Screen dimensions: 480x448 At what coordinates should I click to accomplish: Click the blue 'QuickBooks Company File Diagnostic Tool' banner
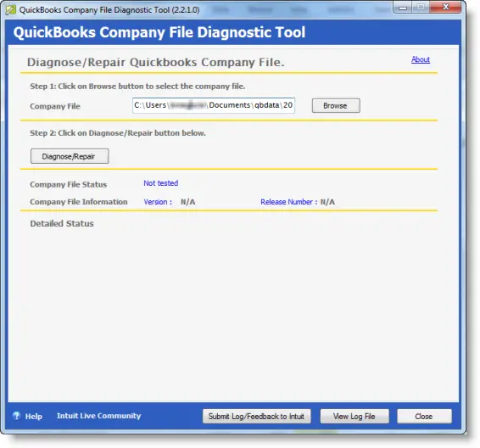pos(233,32)
